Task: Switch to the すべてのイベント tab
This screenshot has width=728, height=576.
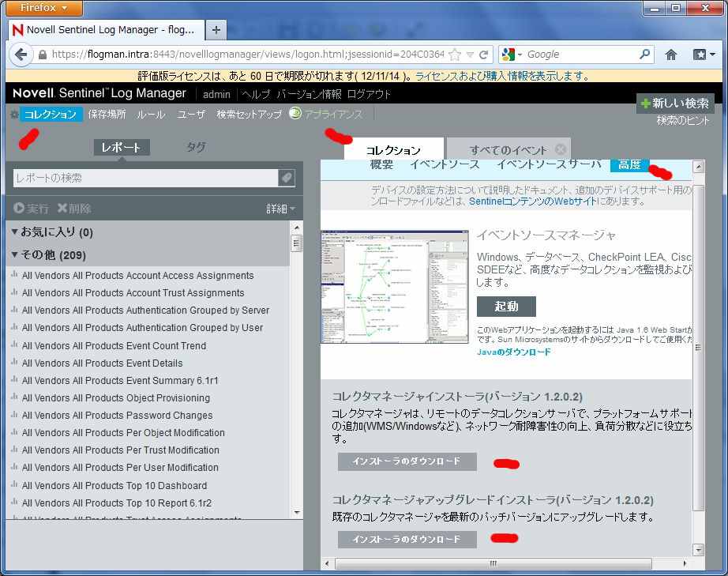Action: [508, 150]
